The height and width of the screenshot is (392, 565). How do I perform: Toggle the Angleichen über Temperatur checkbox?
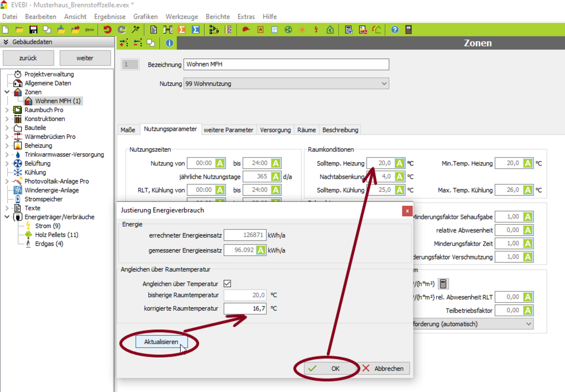[x=227, y=283]
